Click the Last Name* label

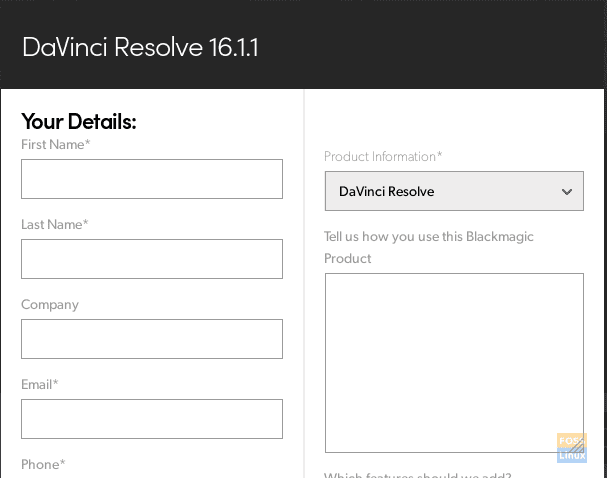tap(54, 225)
